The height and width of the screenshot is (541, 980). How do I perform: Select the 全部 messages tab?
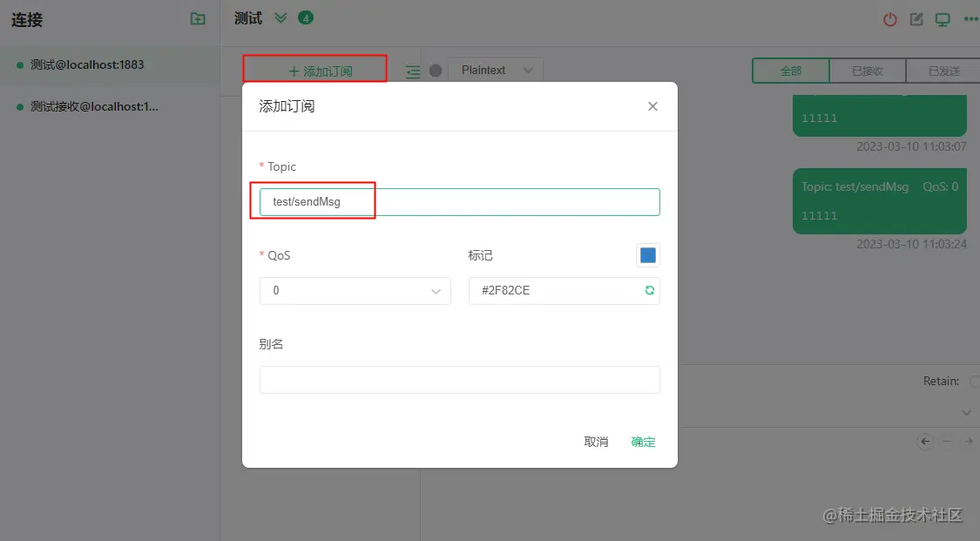(791, 71)
